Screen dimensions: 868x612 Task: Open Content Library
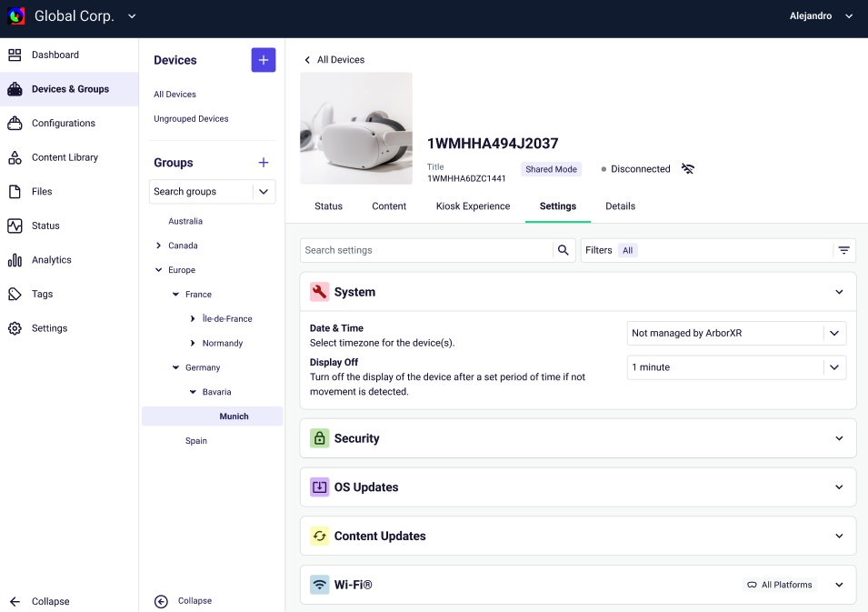pos(65,157)
